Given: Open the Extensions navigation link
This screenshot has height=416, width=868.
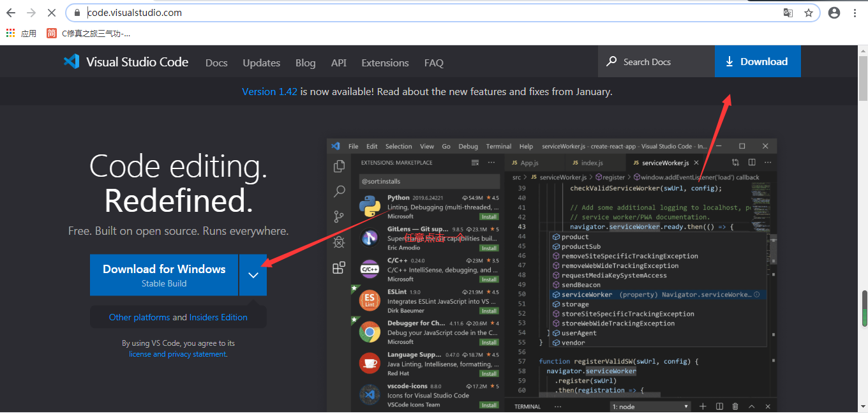Looking at the screenshot, I should [385, 63].
